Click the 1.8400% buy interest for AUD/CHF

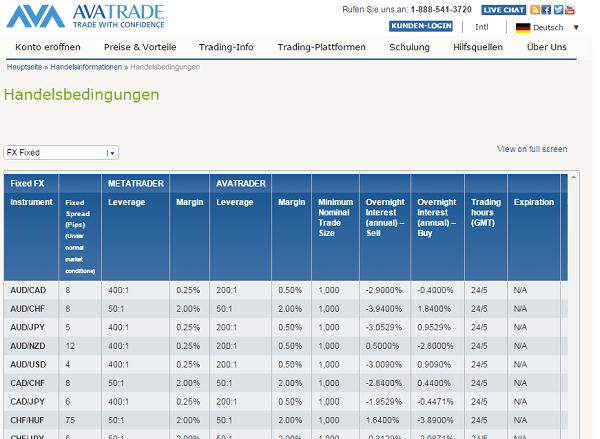click(434, 308)
